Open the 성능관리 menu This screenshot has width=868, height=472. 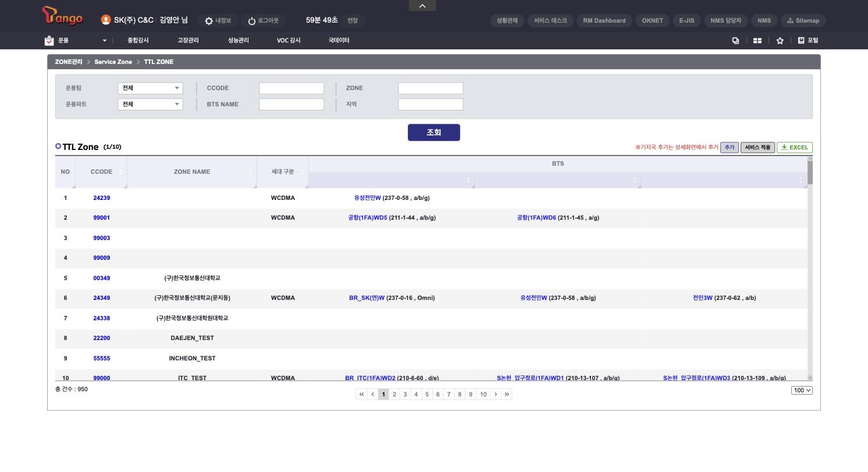[238, 41]
